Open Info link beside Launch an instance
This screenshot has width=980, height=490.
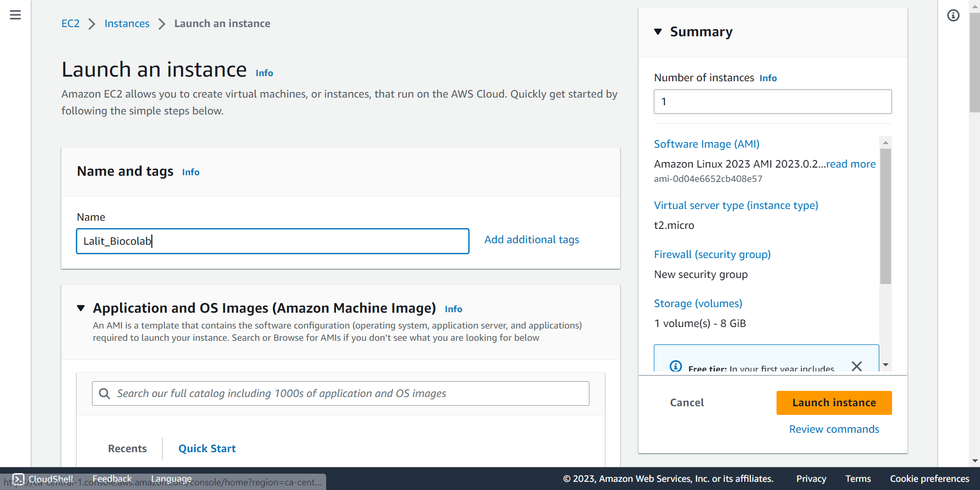pos(264,73)
